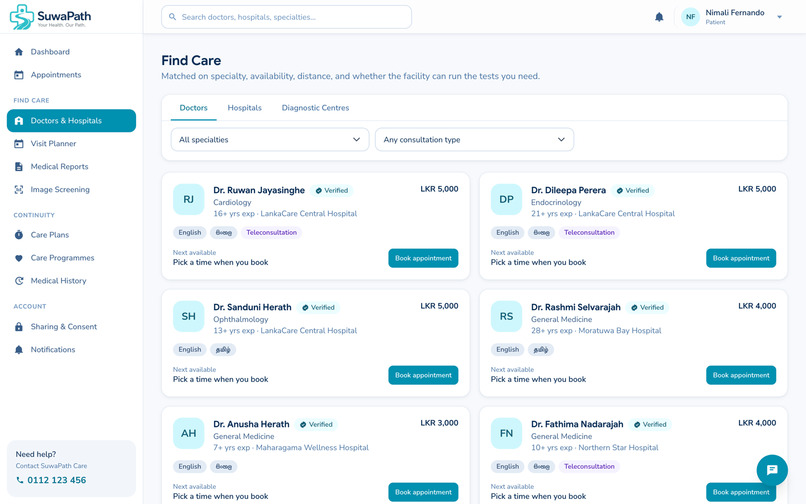Screen dimensions: 806x504
Task: Open the Dashboard home icon
Action: (x=19, y=52)
